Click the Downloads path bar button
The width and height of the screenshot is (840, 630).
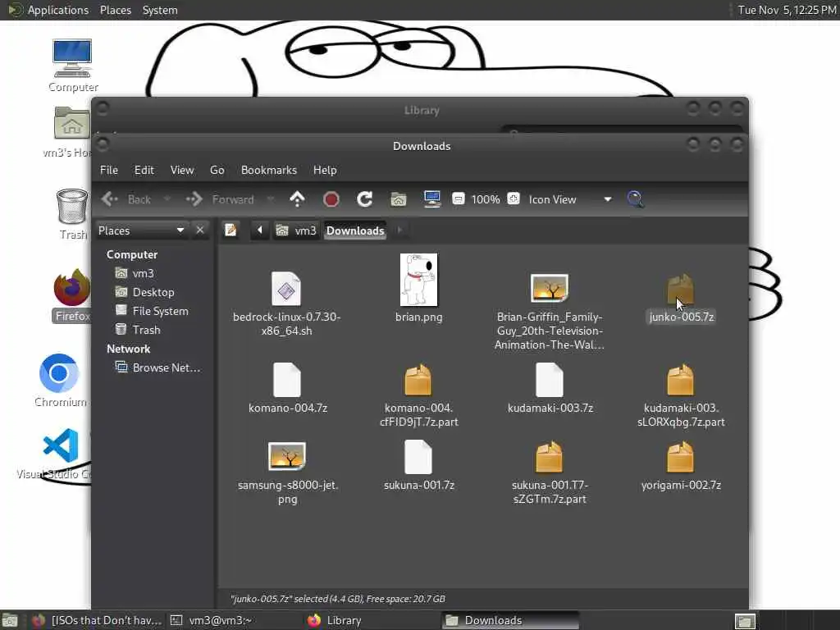click(x=355, y=231)
